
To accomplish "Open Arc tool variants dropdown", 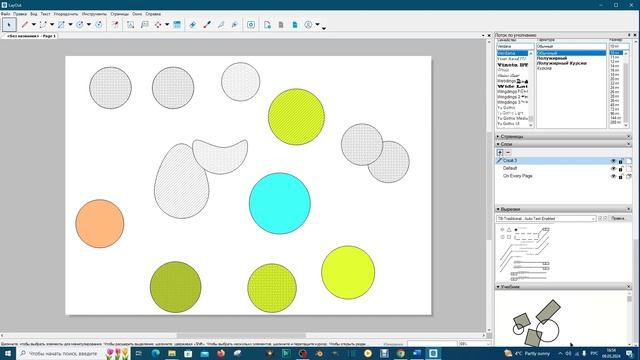I will tap(52, 24).
